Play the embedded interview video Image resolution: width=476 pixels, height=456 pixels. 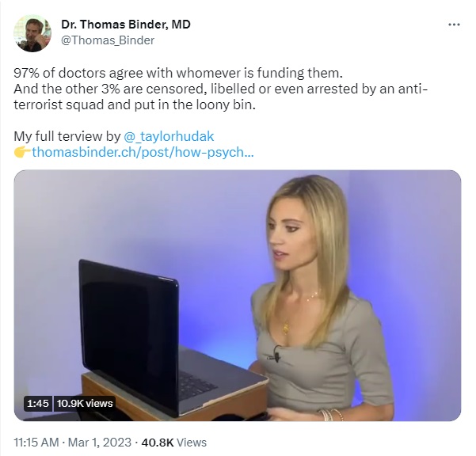click(x=238, y=295)
